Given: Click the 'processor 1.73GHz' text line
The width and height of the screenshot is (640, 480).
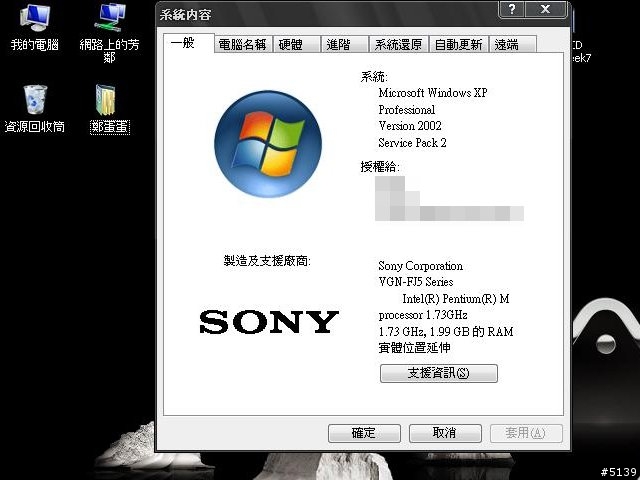Looking at the screenshot, I should click(x=423, y=315).
